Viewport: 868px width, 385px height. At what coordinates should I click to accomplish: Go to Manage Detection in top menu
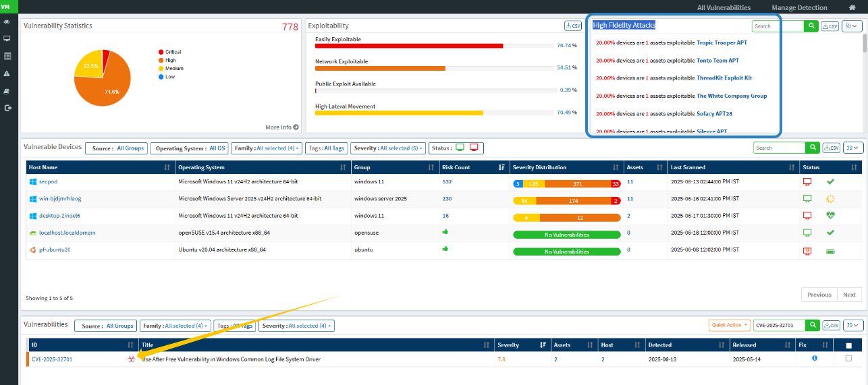(798, 7)
